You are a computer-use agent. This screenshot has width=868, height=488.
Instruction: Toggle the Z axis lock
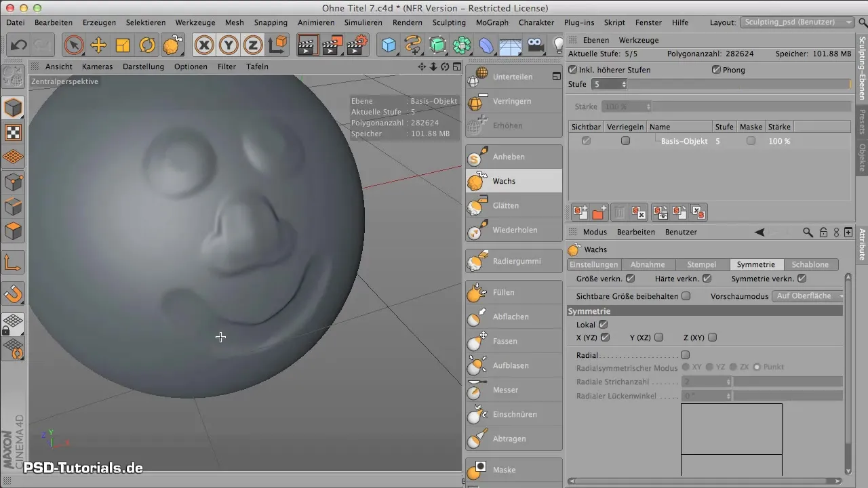tap(253, 45)
